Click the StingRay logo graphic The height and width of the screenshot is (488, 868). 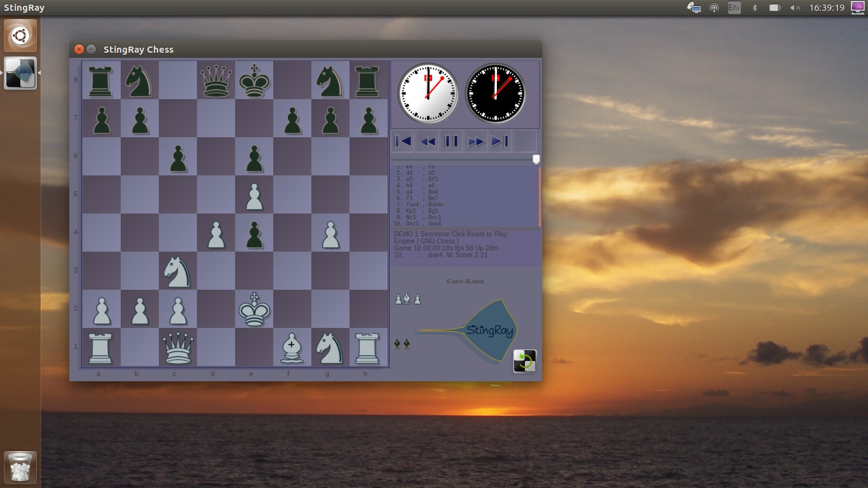pos(467,330)
